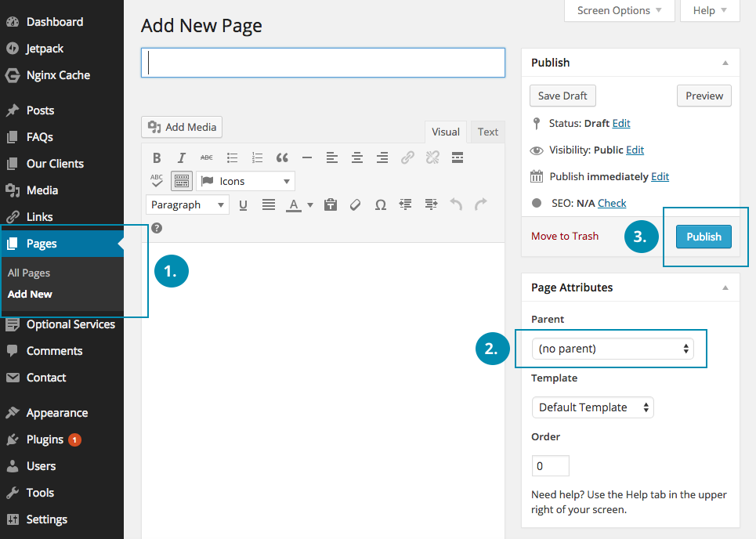The width and height of the screenshot is (756, 539).
Task: Center align the text
Action: [357, 157]
